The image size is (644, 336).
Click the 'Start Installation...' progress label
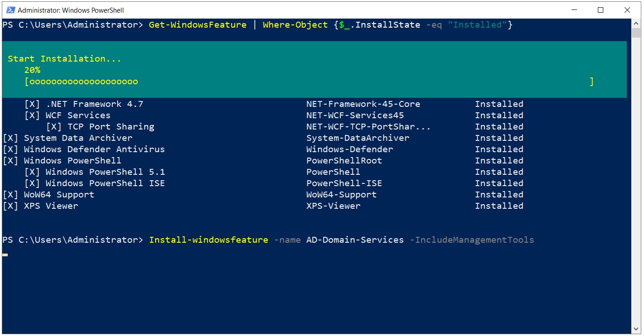[64, 58]
